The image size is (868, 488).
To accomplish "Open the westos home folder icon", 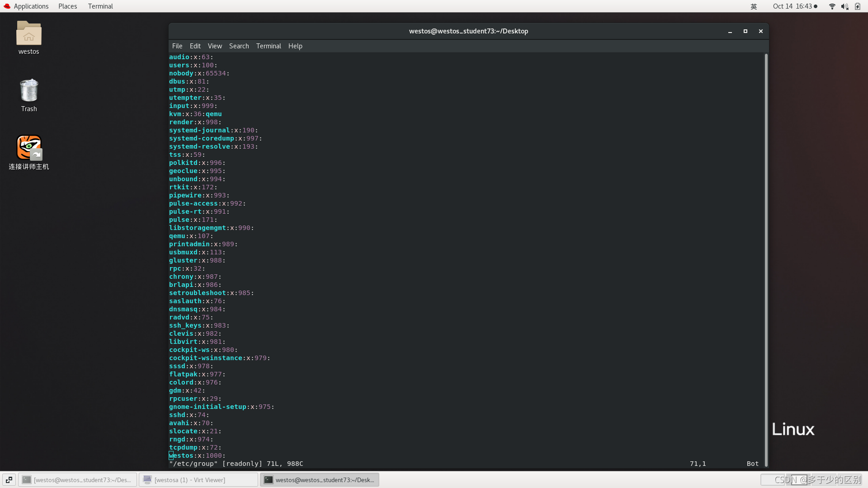I will pos(28,34).
